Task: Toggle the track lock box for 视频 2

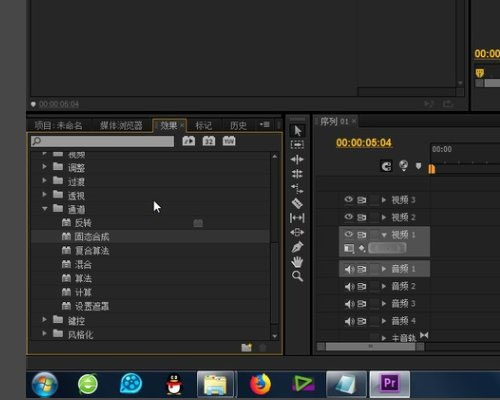Action: (375, 217)
